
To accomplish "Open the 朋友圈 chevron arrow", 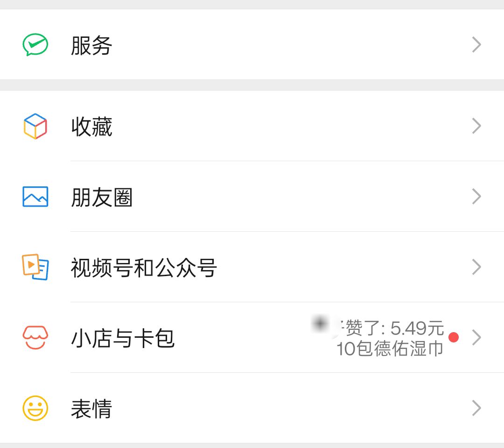I will click(x=476, y=197).
